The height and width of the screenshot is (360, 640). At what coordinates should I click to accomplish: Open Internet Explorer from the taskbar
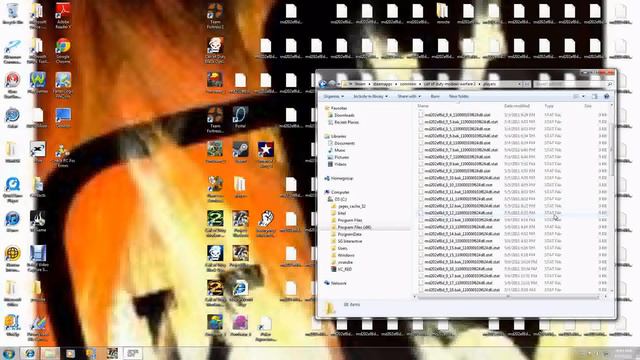pyautogui.click(x=29, y=353)
